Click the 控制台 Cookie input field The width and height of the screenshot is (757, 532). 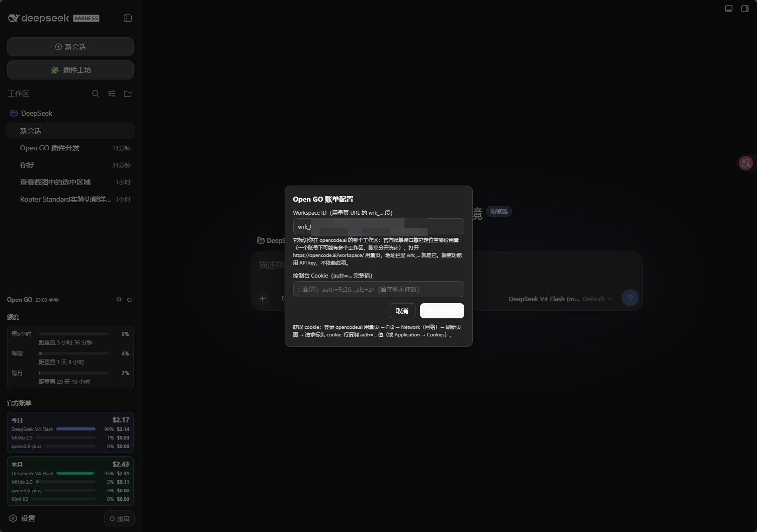379,289
